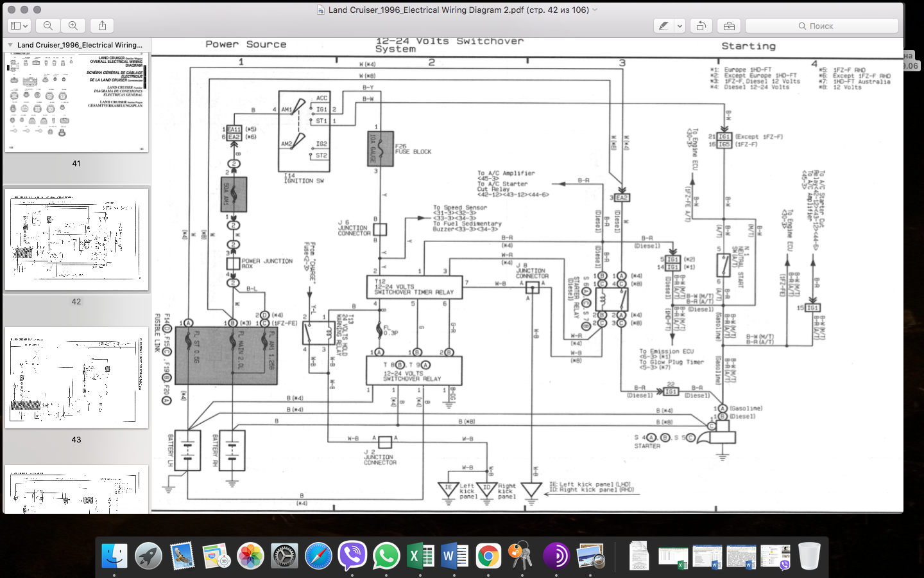
Task: Click 'Power Source' heading on the diagram
Action: coord(246,44)
